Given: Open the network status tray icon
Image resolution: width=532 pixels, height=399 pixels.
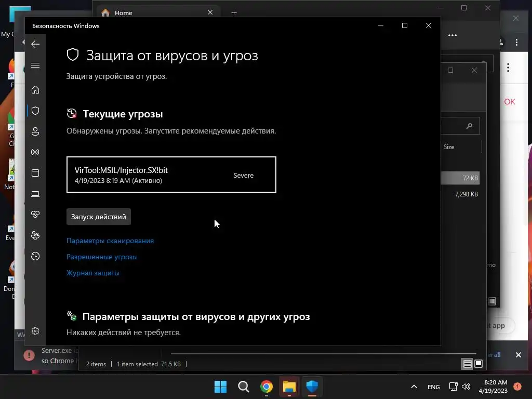Looking at the screenshot, I should 453,387.
